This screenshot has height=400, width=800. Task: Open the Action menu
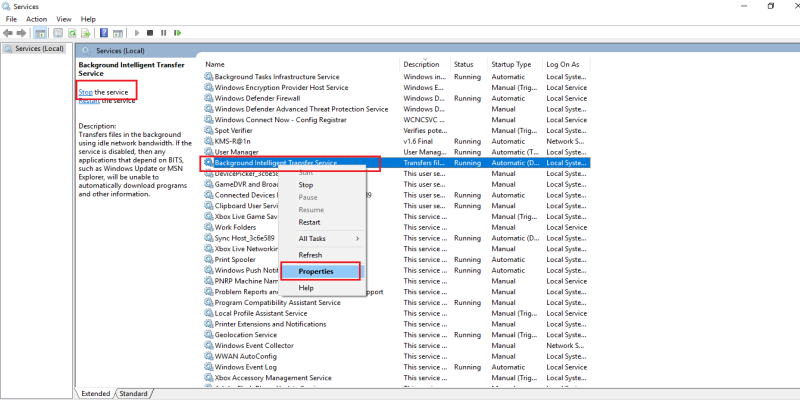pos(36,19)
